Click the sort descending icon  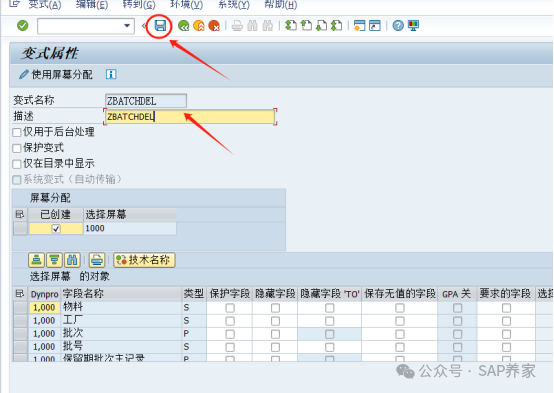point(54,260)
